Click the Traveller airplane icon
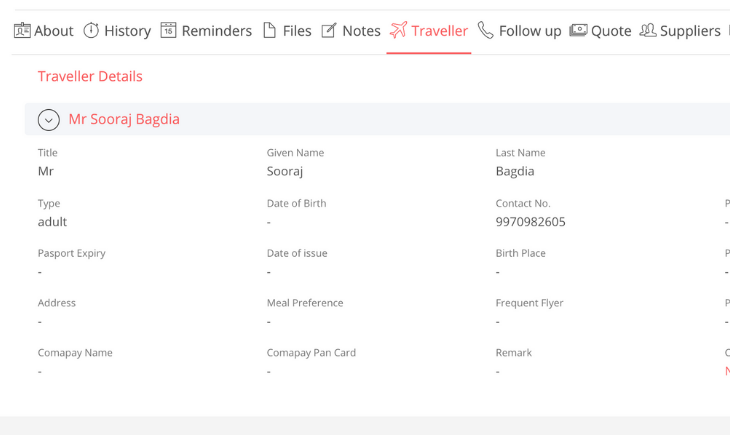The height and width of the screenshot is (435, 730). click(399, 30)
